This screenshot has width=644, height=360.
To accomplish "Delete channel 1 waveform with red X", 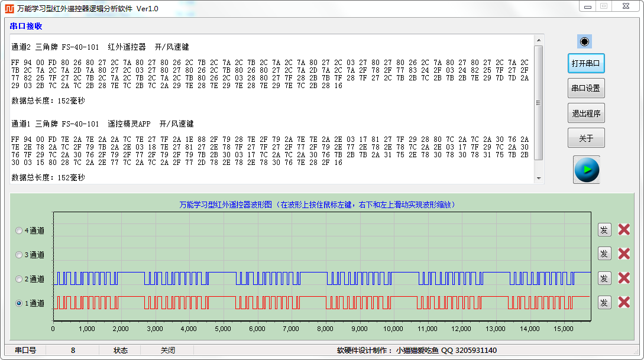I will [624, 302].
